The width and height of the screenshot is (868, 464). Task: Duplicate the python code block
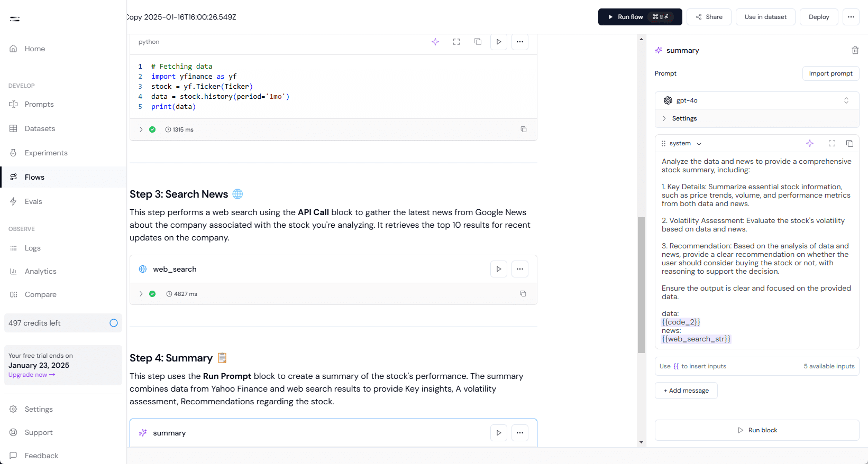(x=478, y=42)
